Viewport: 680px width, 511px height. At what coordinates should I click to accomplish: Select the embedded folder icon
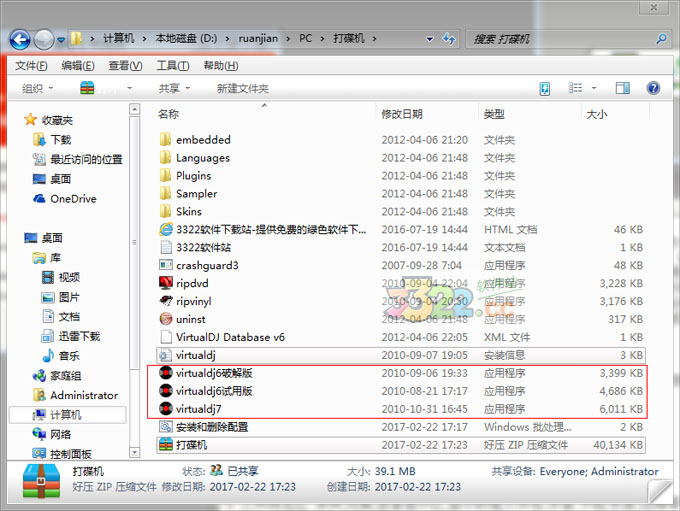[x=165, y=140]
